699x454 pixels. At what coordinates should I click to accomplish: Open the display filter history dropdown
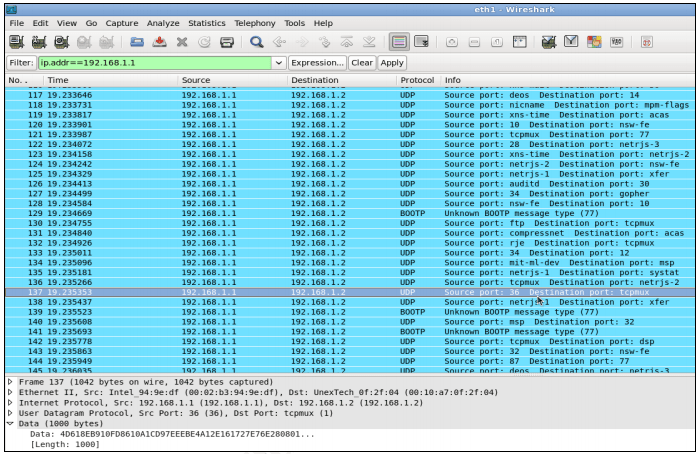click(278, 62)
